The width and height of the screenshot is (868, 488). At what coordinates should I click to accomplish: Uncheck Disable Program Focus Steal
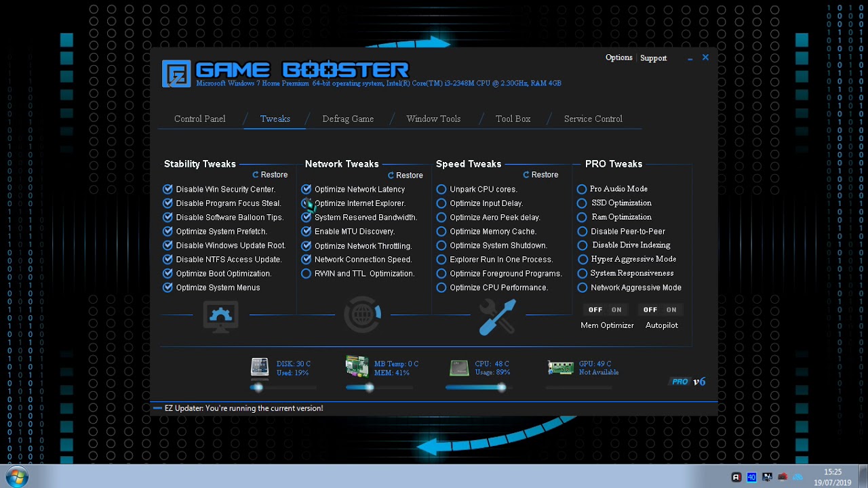[x=168, y=203]
